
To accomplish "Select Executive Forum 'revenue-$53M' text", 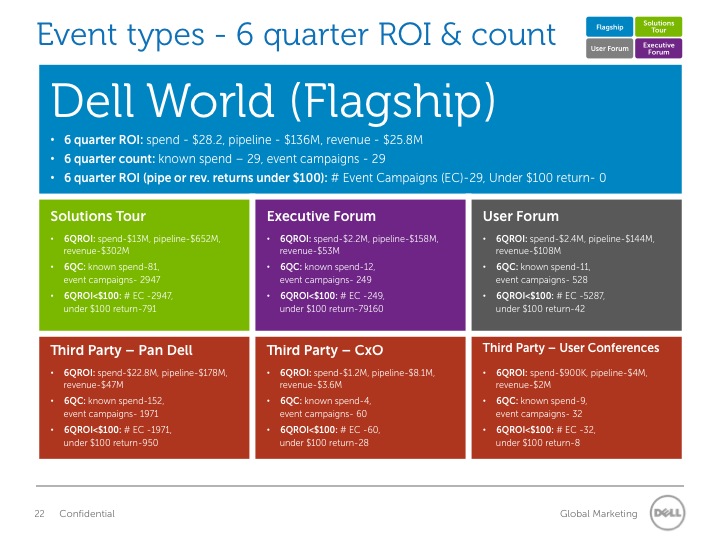I will coord(309,251).
